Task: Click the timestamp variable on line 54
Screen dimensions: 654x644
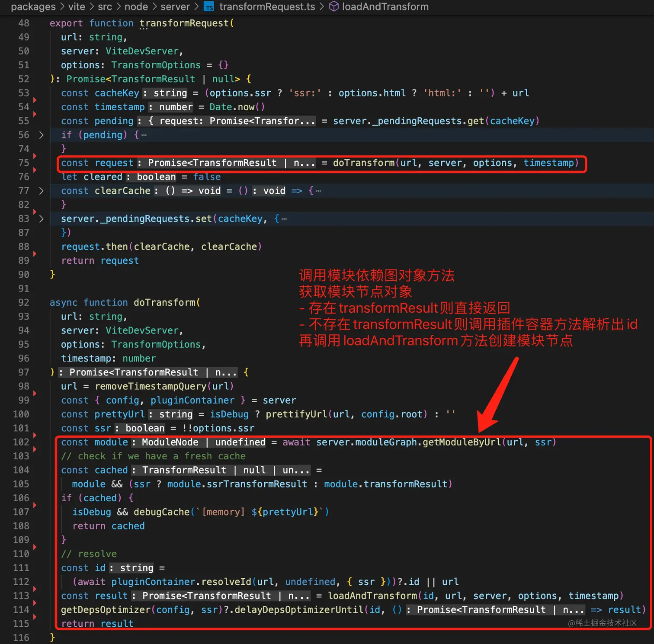Action: pyautogui.click(x=120, y=107)
